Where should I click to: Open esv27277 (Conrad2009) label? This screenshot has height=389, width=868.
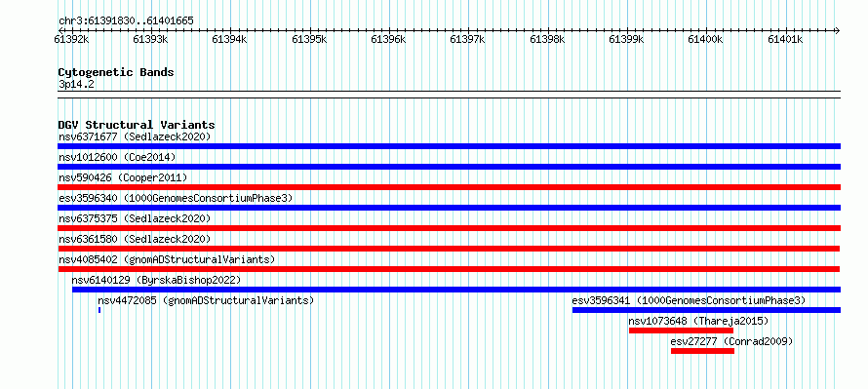[731, 341]
